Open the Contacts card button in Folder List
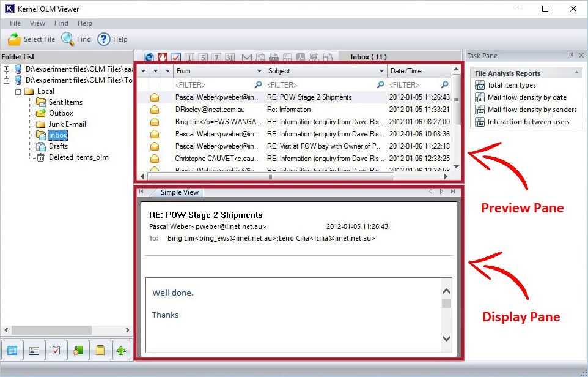588x377 pixels. [x=34, y=350]
